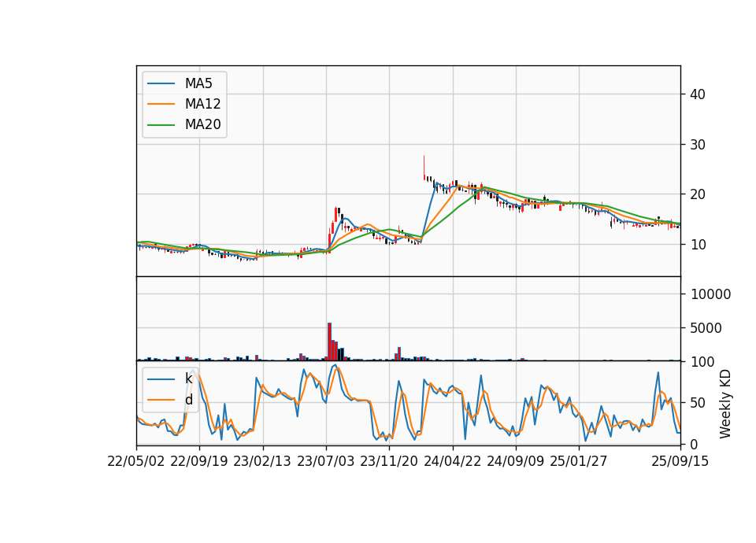The width and height of the screenshot is (756, 543).
Task: Click the d legend label
Action: pyautogui.click(x=188, y=400)
